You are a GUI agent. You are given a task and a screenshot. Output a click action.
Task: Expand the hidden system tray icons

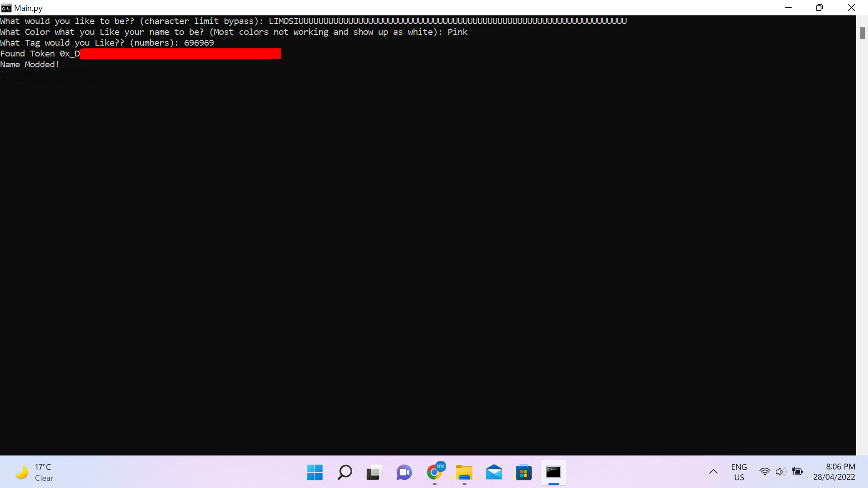(713, 471)
